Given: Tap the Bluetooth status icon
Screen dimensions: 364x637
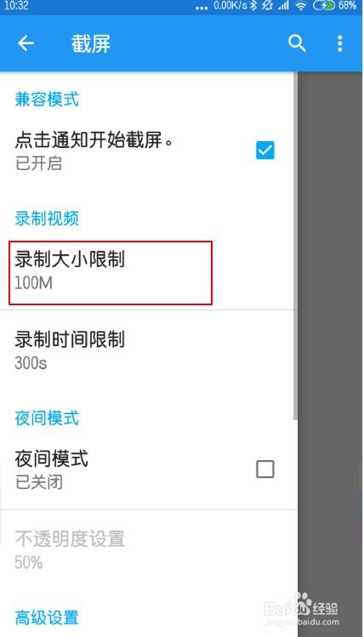Looking at the screenshot, I should [x=254, y=6].
